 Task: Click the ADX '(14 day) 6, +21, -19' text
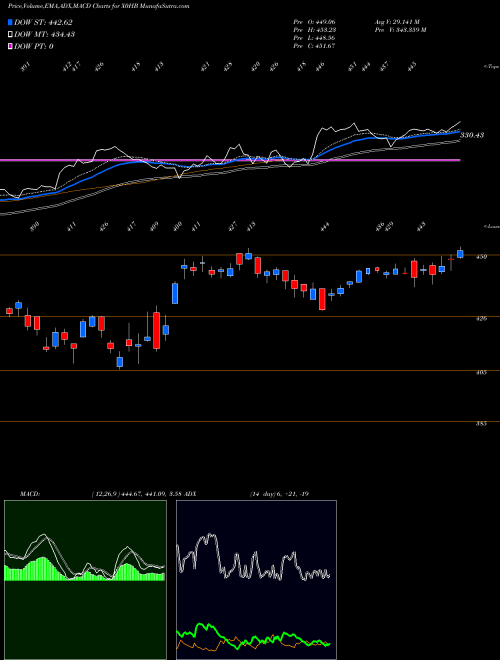[x=279, y=494]
